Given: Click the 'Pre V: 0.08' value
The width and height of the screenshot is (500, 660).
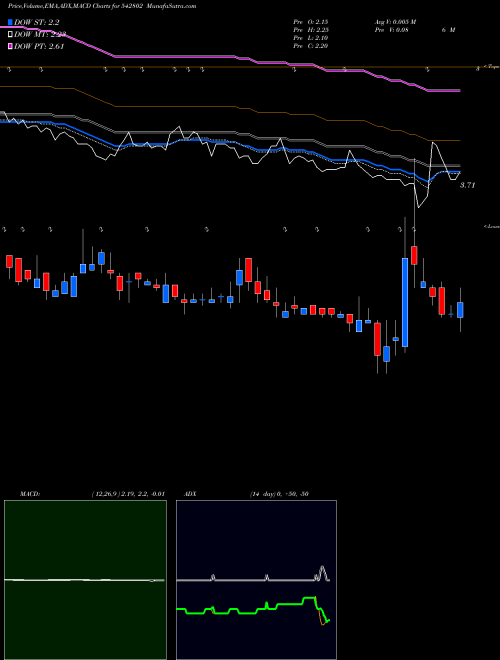Looking at the screenshot, I should pyautogui.click(x=392, y=30).
